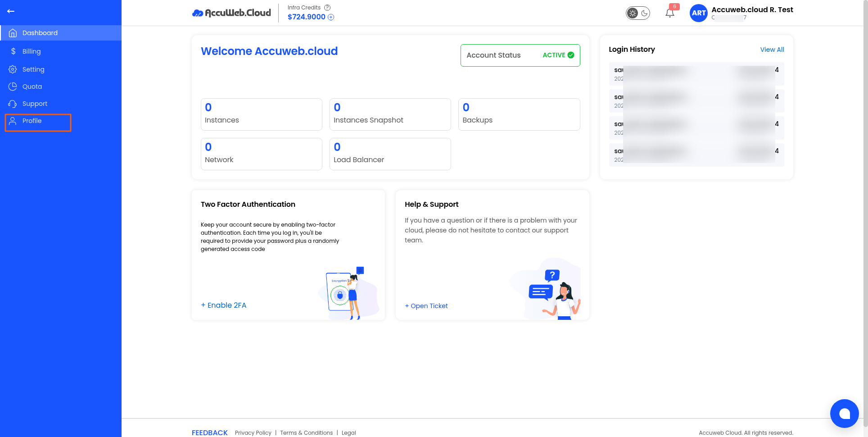
Task: Click the Open Ticket link
Action: (426, 306)
